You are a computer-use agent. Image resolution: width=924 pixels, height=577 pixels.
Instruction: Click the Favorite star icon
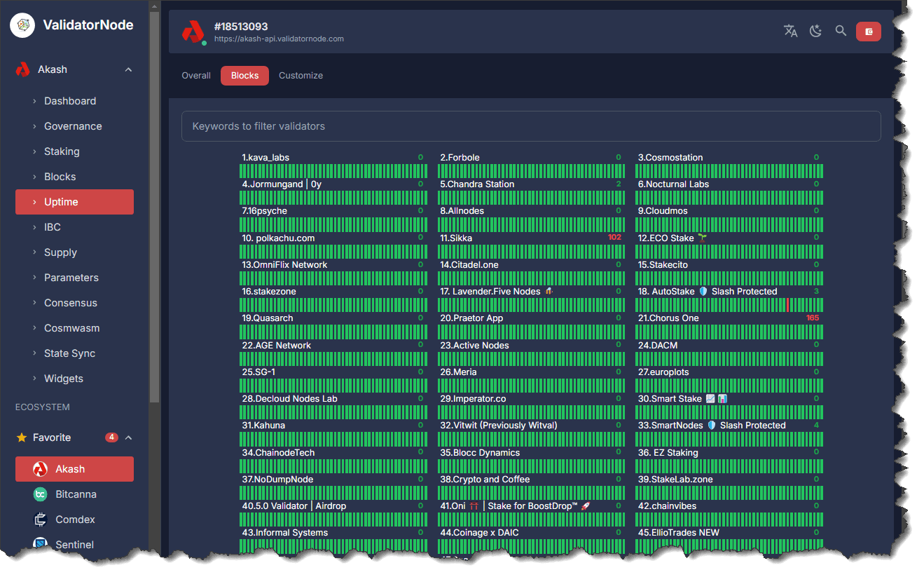22,437
